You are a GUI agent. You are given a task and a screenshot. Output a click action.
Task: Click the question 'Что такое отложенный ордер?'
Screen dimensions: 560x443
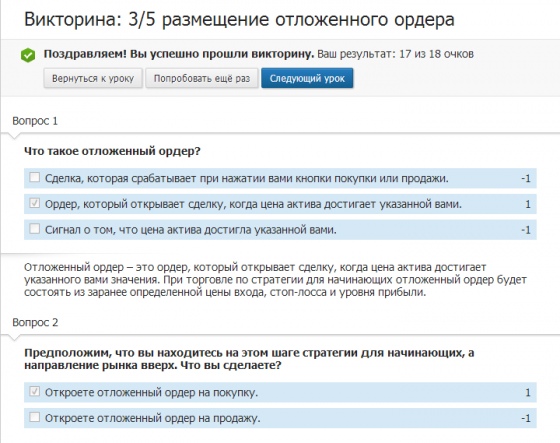click(x=112, y=151)
